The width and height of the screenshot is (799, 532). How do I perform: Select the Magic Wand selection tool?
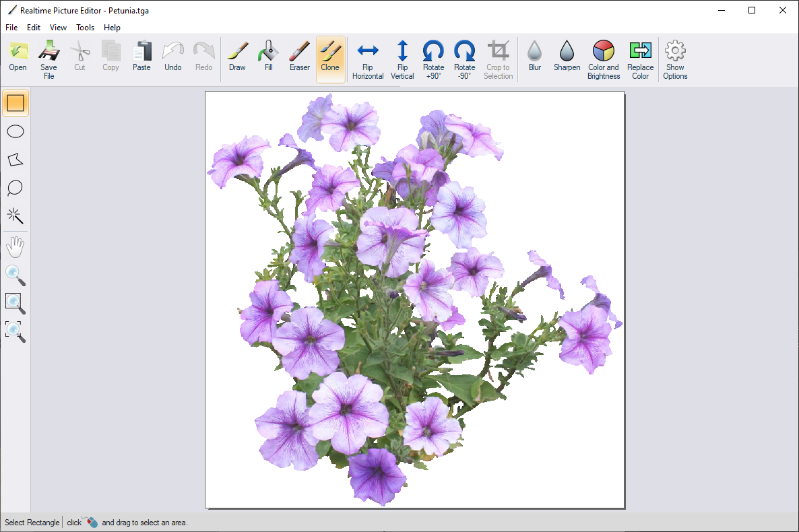(15, 215)
